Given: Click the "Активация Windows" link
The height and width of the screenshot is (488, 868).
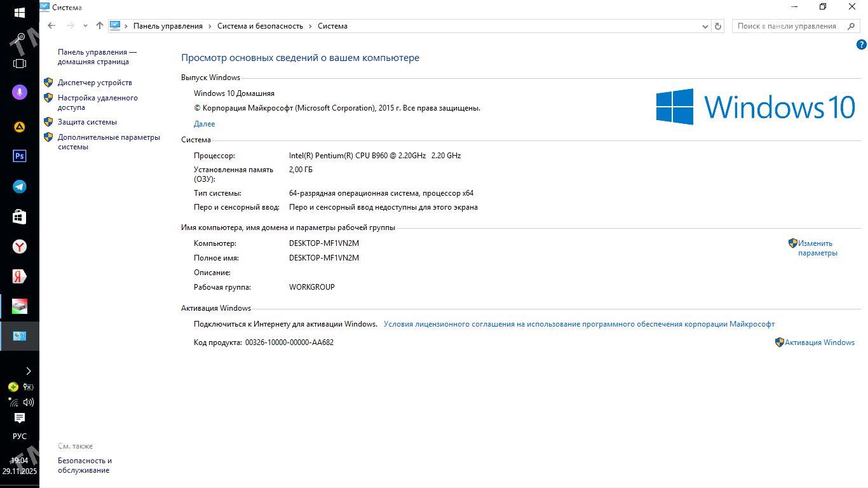Looking at the screenshot, I should click(x=819, y=342).
